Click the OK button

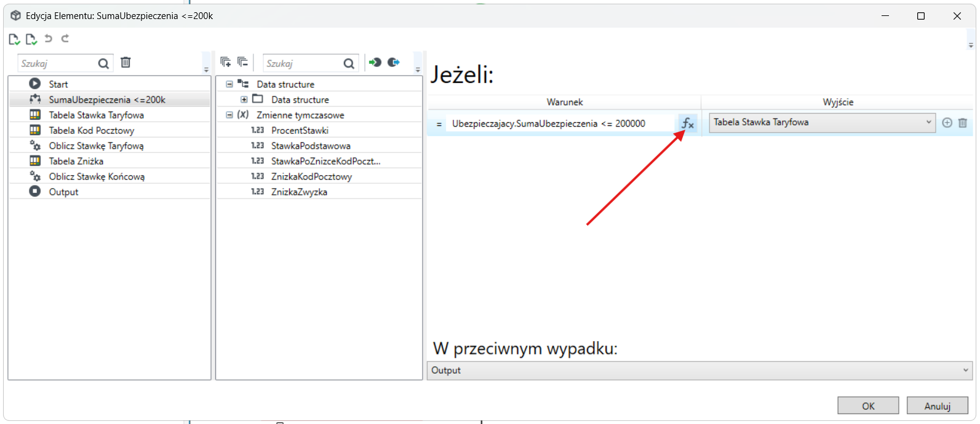(868, 406)
